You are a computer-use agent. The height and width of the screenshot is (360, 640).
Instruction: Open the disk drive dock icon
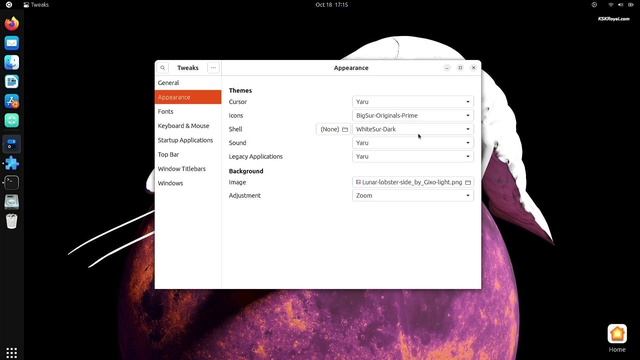12,202
